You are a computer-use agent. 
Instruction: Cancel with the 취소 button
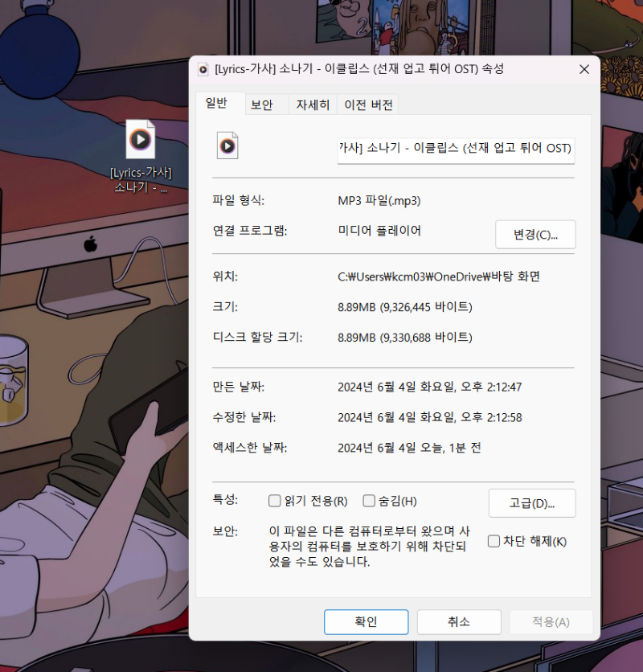coord(459,622)
